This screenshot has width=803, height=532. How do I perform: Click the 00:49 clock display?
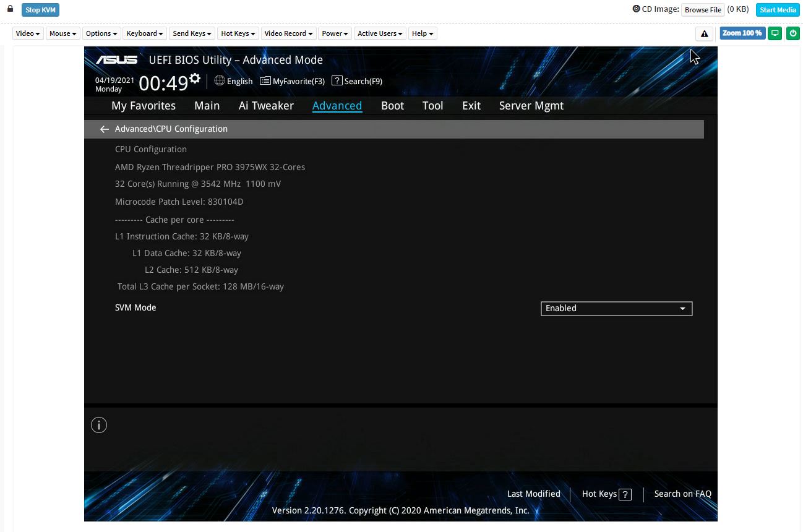[x=163, y=82]
